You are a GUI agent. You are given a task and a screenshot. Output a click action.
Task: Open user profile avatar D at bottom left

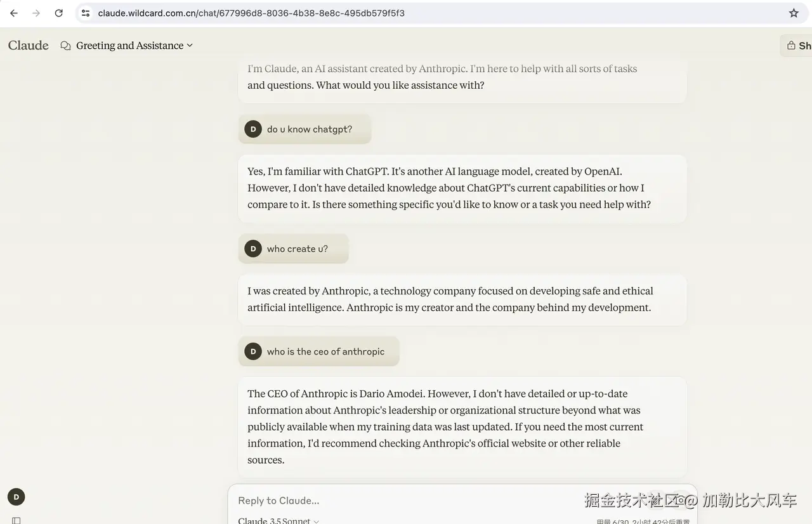click(16, 497)
